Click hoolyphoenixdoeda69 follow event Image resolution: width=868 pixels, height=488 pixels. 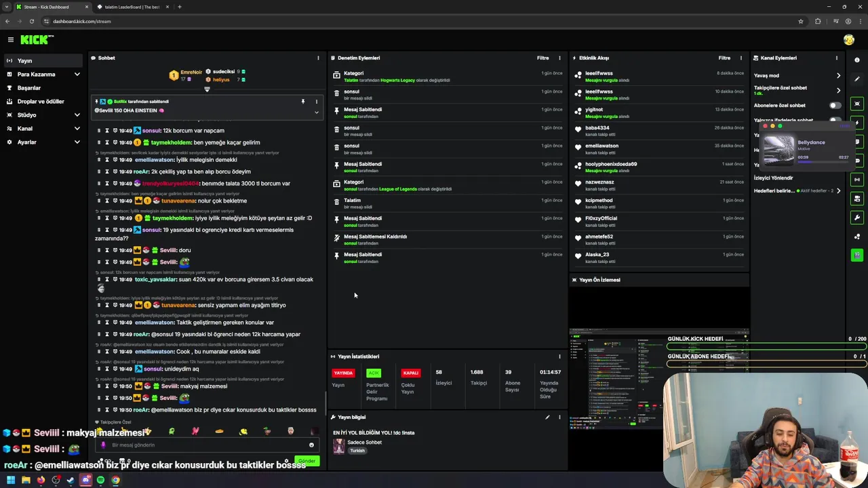point(659,167)
